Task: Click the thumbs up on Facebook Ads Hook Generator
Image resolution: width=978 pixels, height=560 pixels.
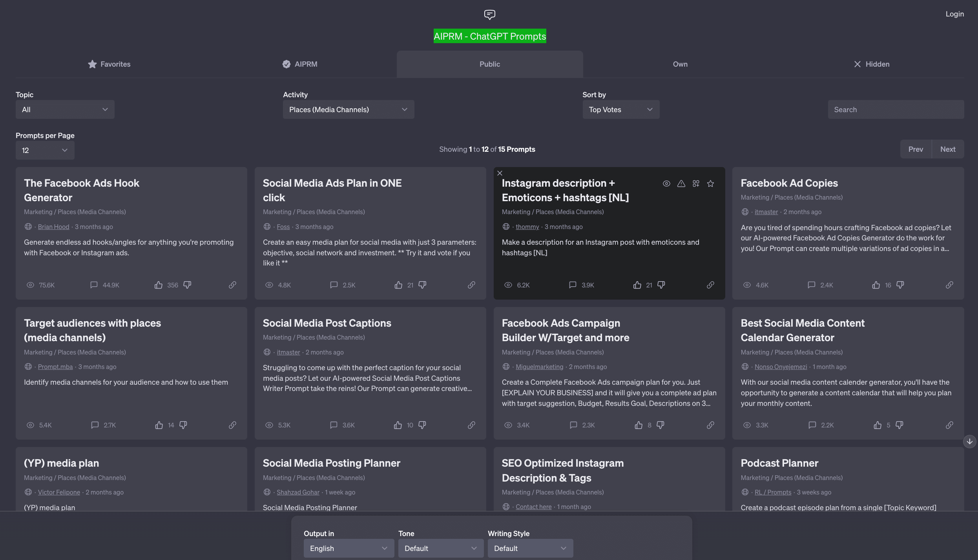Action: pos(158,285)
